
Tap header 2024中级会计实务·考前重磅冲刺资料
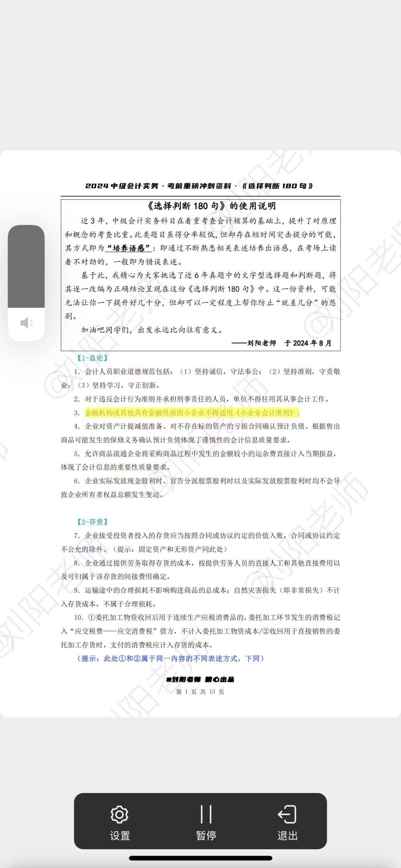click(x=199, y=186)
